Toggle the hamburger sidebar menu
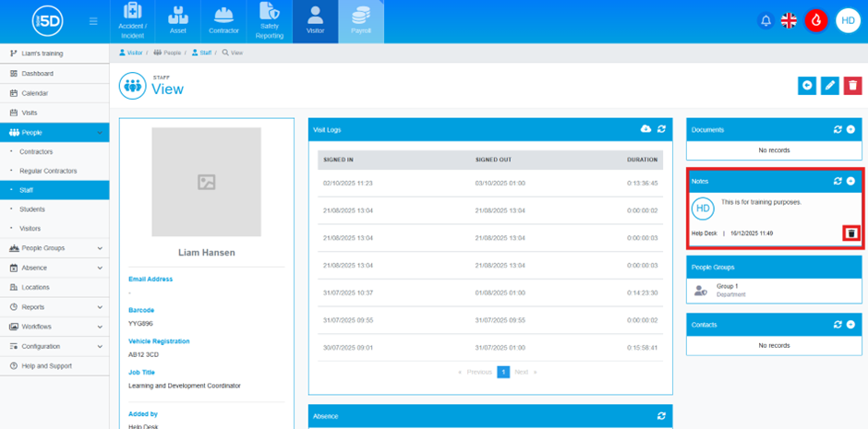The width and height of the screenshot is (868, 429). (x=93, y=21)
